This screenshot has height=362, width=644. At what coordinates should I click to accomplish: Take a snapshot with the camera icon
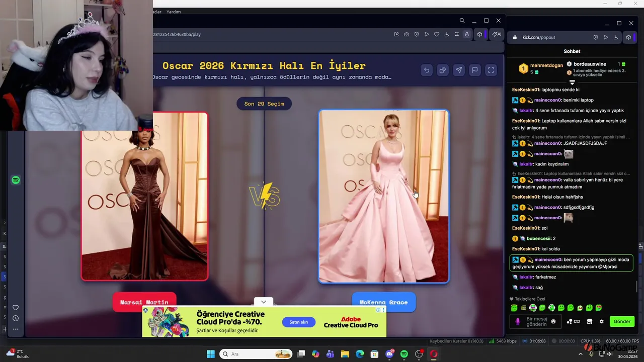tap(407, 34)
